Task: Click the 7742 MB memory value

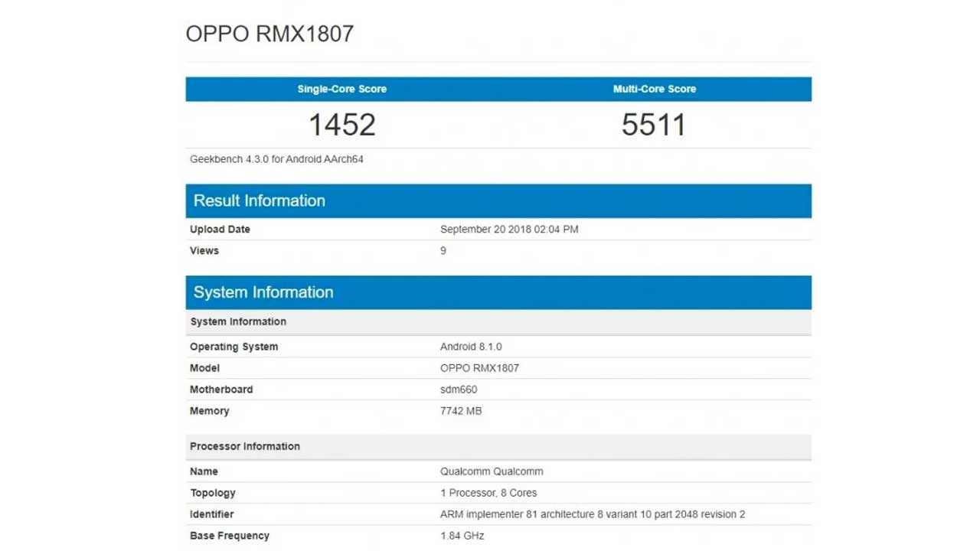Action: [461, 411]
